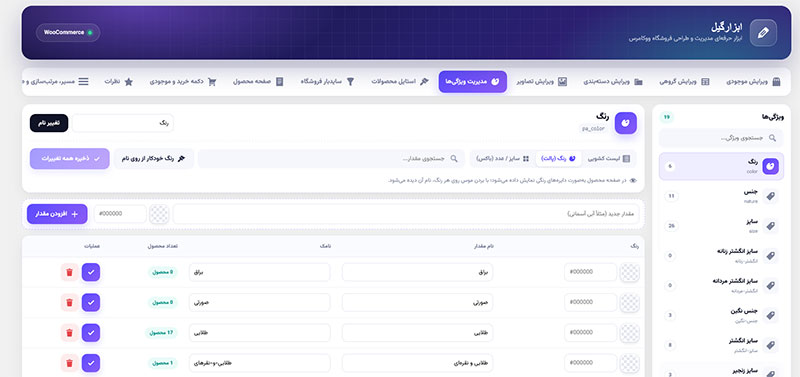The image size is (800, 377).
Task: Click the palette icon next to رنگ heading
Action: coord(626,123)
